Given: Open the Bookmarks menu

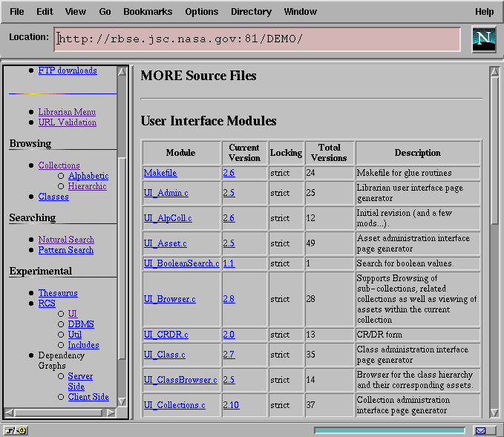Looking at the screenshot, I should pos(148,12).
